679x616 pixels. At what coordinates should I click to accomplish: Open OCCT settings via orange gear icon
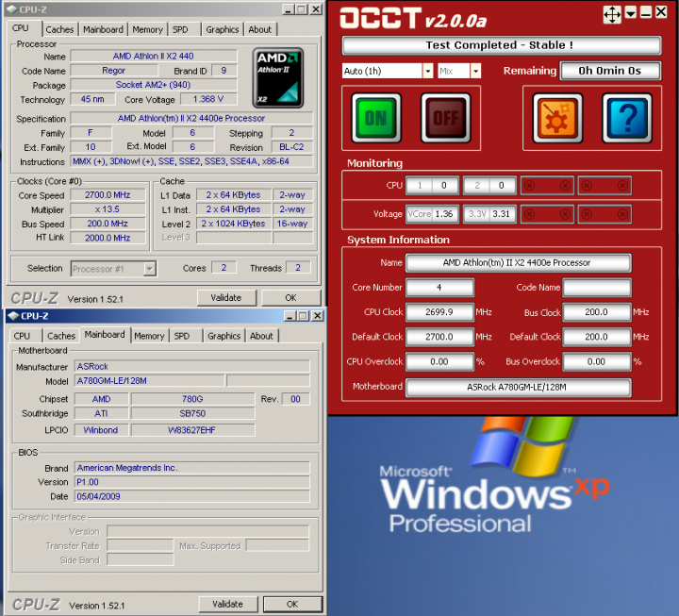click(557, 118)
